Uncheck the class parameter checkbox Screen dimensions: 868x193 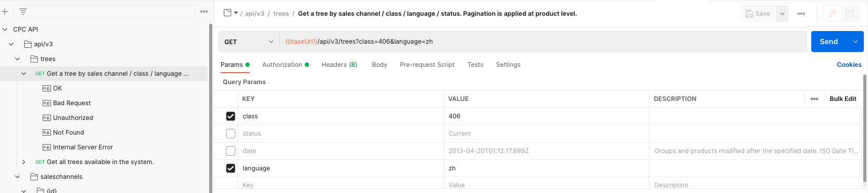[x=231, y=116]
